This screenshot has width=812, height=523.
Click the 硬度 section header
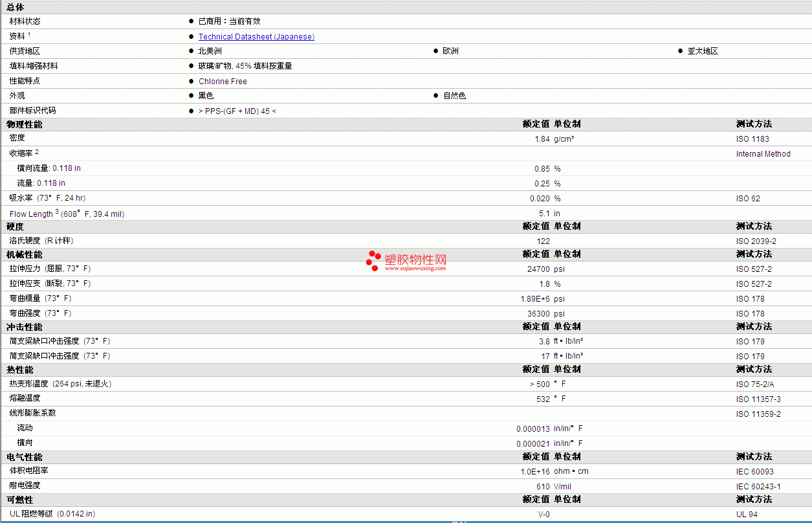click(x=16, y=227)
